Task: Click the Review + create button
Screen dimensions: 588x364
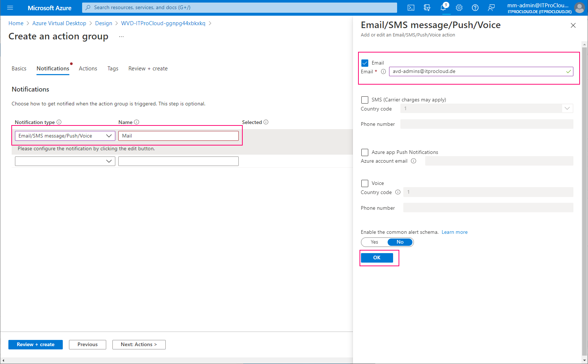Action: click(x=35, y=344)
